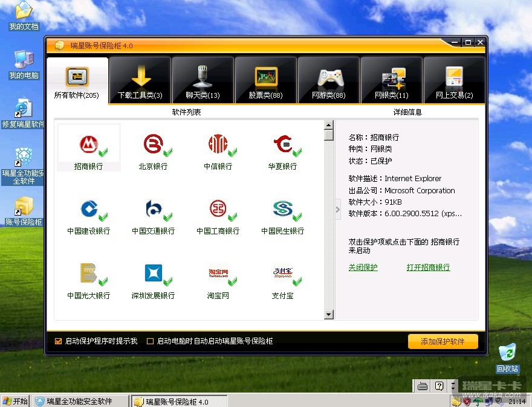Open 修复瑞星软件 desktop shortcut
The image size is (532, 407).
point(23,114)
